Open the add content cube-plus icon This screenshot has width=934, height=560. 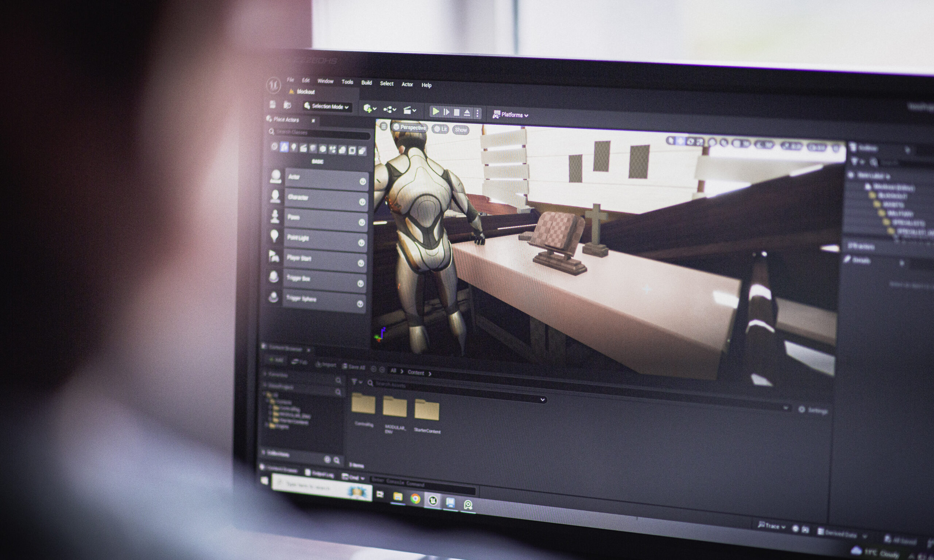tap(368, 109)
